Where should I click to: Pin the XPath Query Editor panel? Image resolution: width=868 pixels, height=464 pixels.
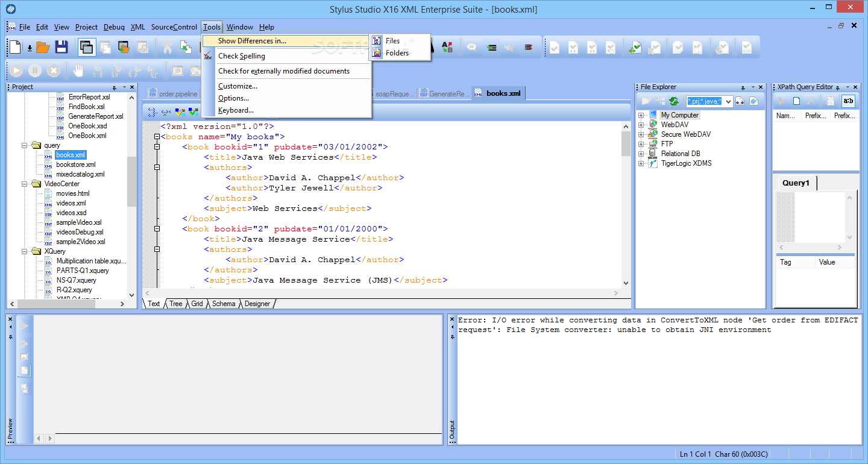pyautogui.click(x=838, y=87)
